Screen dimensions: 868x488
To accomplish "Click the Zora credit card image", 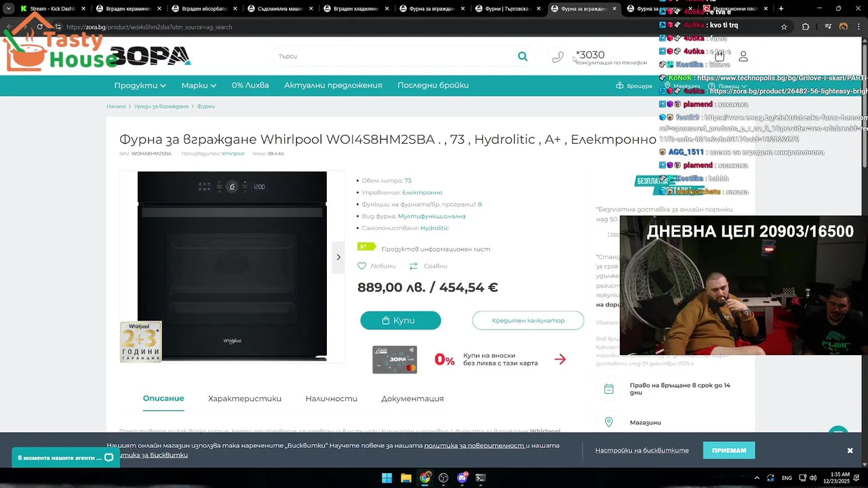I will [395, 359].
